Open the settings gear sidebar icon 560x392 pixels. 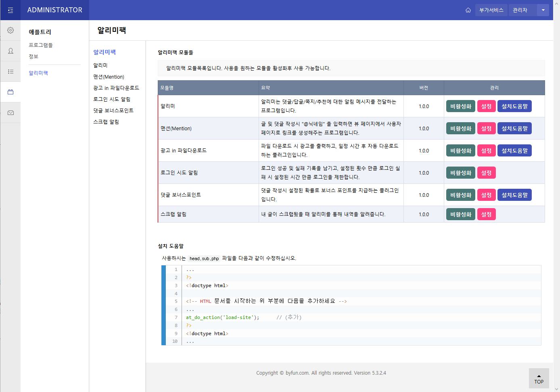tap(10, 30)
